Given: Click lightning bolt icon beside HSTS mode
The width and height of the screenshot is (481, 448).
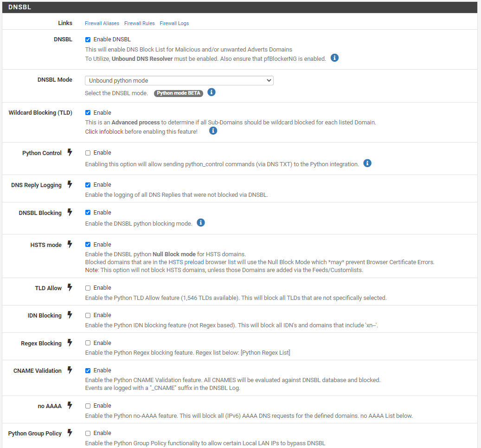Looking at the screenshot, I should [x=70, y=244].
